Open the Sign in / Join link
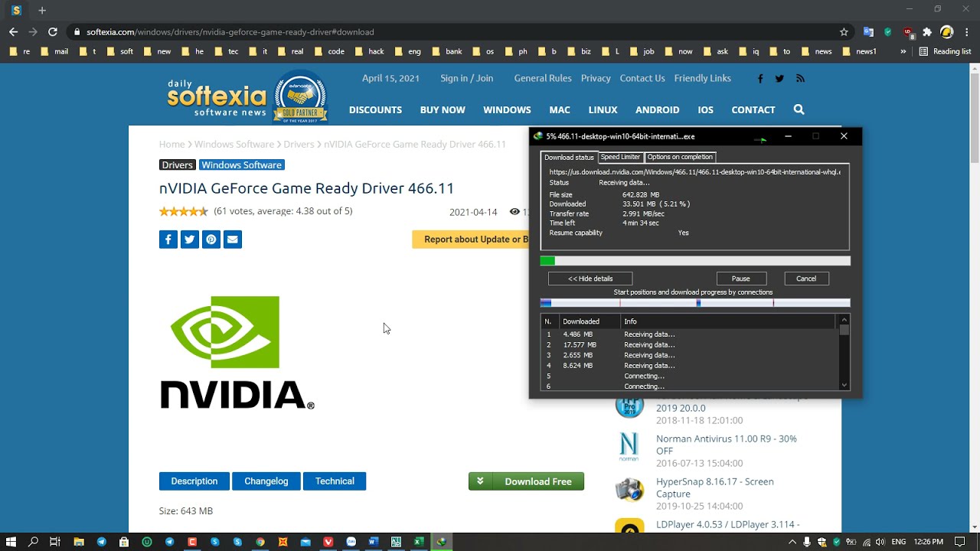The height and width of the screenshot is (551, 980). click(x=466, y=78)
